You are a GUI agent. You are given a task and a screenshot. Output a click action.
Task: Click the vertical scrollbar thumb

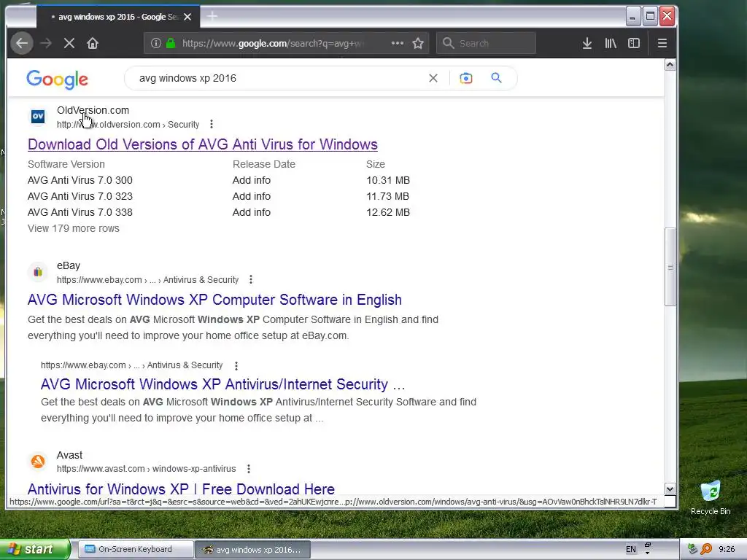point(670,267)
